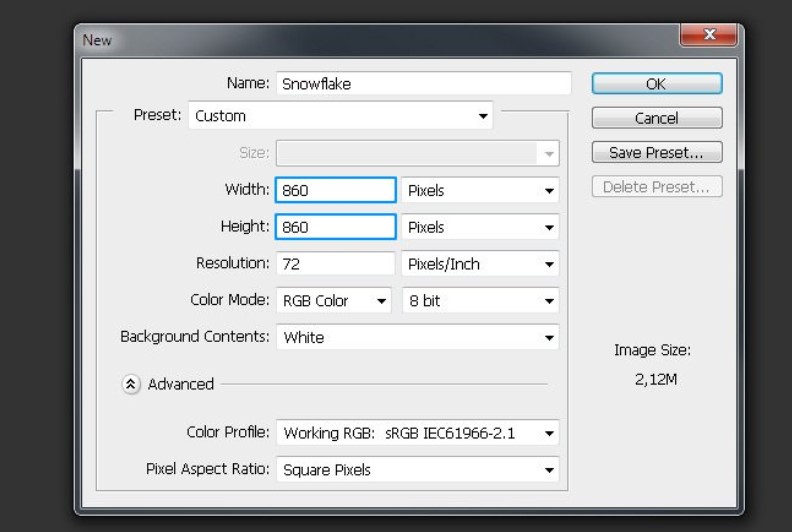Image resolution: width=792 pixels, height=532 pixels.
Task: Close the New dialog with X button
Action: (708, 36)
